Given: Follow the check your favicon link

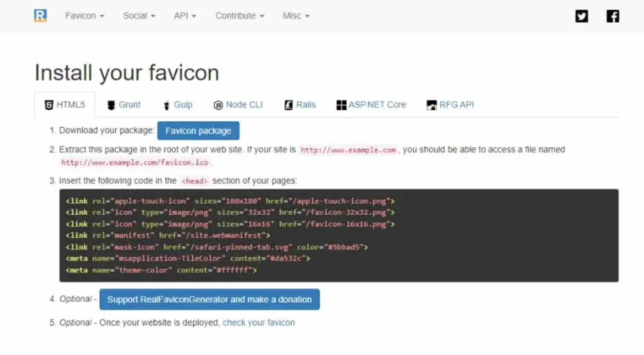Looking at the screenshot, I should click(x=258, y=322).
